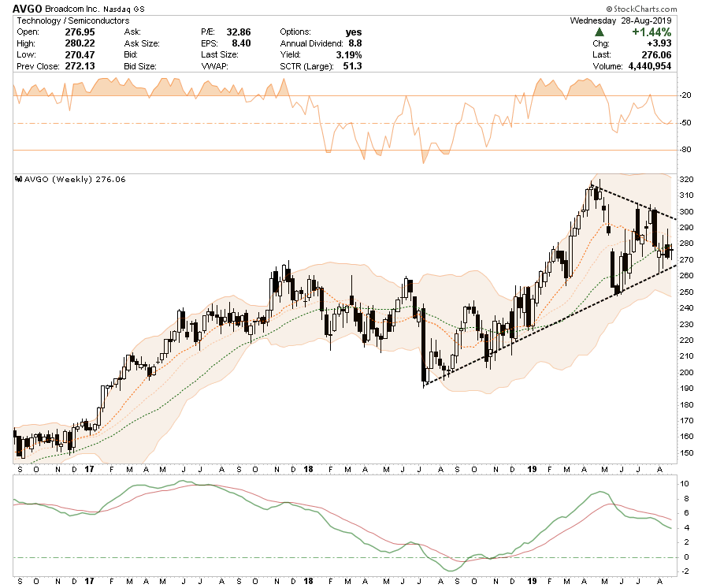The image size is (709, 588).
Task: Click the 10 label on the MACD axis
Action: [685, 484]
